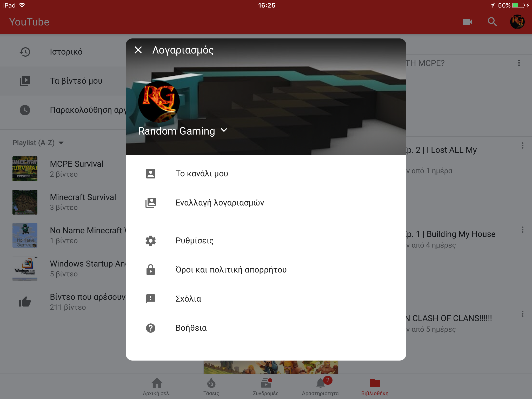Click the liked videos thumbs-up icon
Viewport: 532px width, 399px height.
(x=25, y=302)
